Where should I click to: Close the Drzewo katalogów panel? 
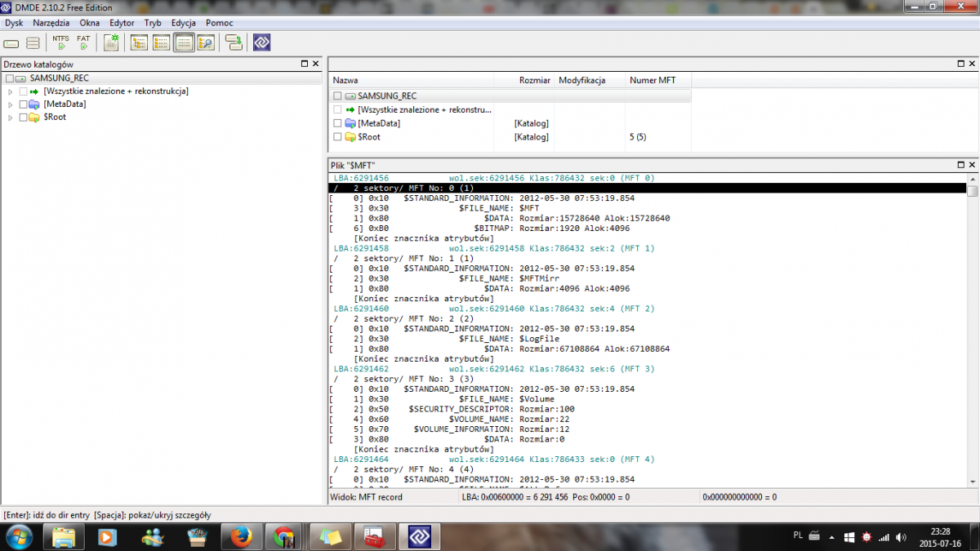pos(315,64)
